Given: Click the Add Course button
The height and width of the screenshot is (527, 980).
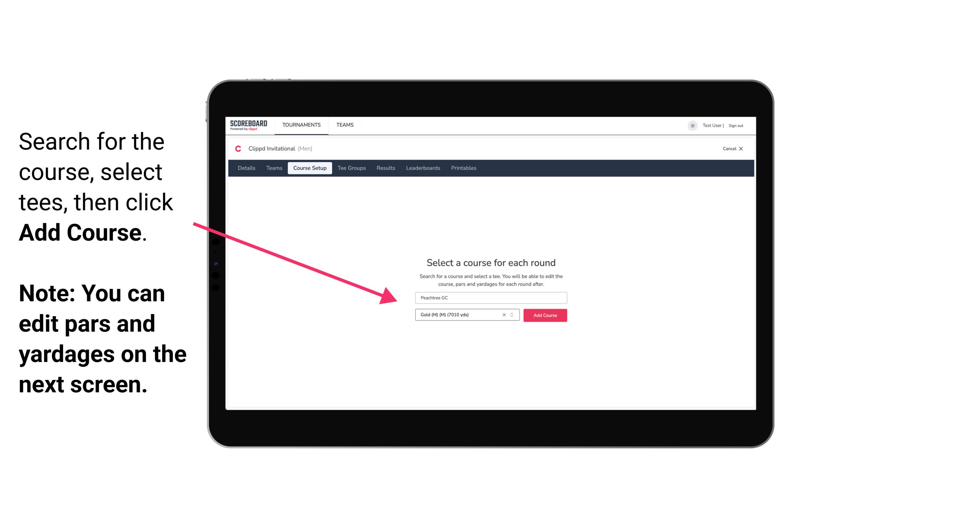Looking at the screenshot, I should (545, 315).
